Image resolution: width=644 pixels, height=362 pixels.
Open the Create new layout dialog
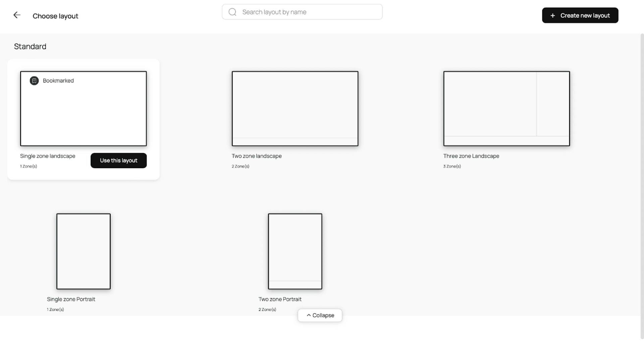[580, 15]
